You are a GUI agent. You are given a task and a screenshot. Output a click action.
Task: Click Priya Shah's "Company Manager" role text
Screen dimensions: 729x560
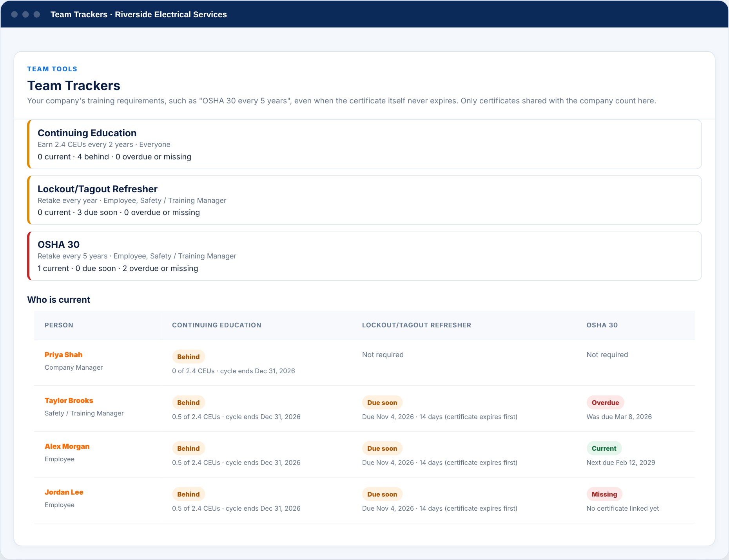pyautogui.click(x=74, y=367)
